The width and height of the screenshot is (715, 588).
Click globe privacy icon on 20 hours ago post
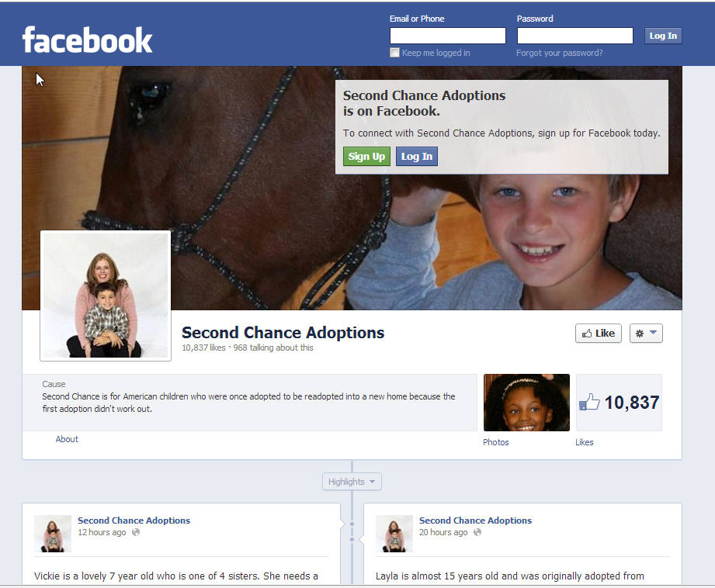click(477, 533)
